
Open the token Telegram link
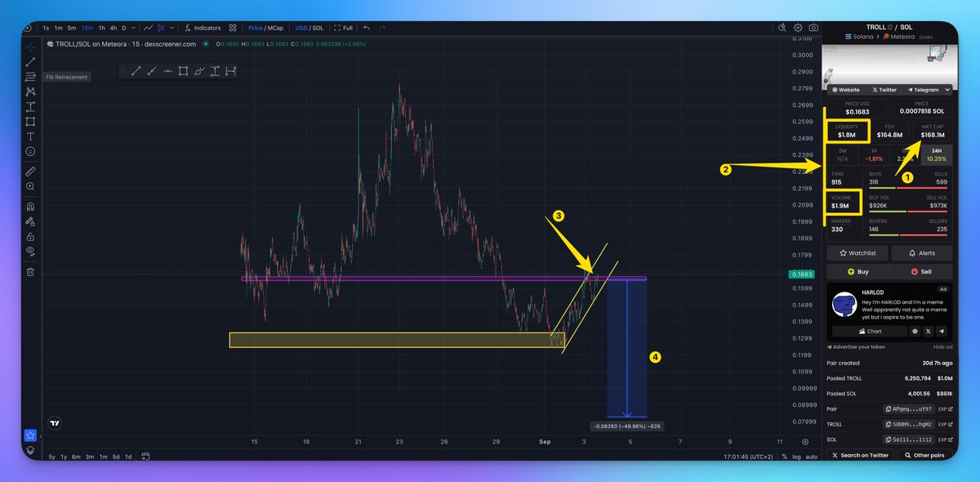[922, 90]
